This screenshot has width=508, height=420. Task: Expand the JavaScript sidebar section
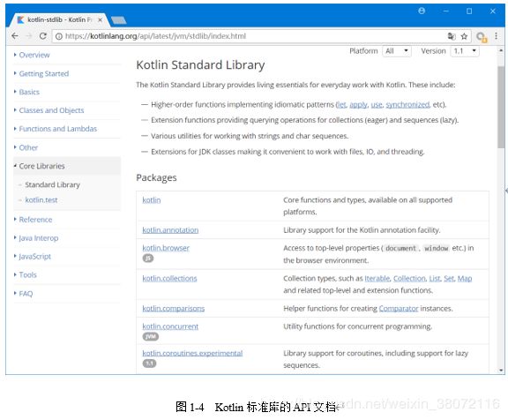[x=34, y=257]
